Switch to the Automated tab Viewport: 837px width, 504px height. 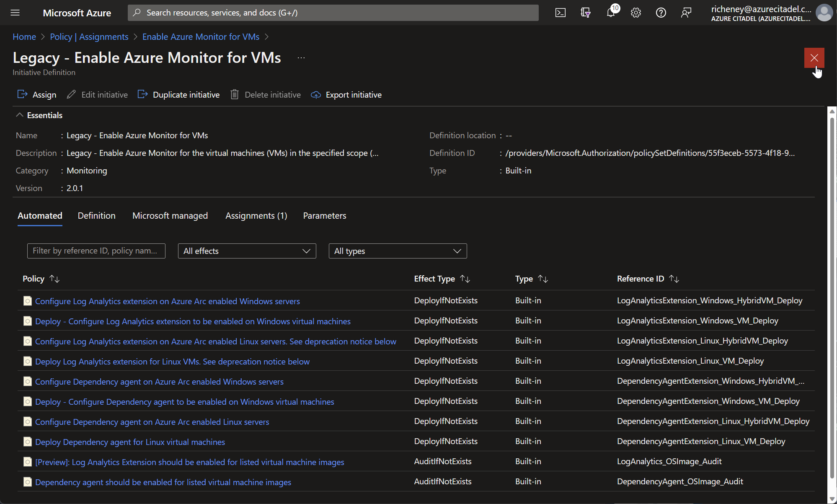[x=40, y=216]
